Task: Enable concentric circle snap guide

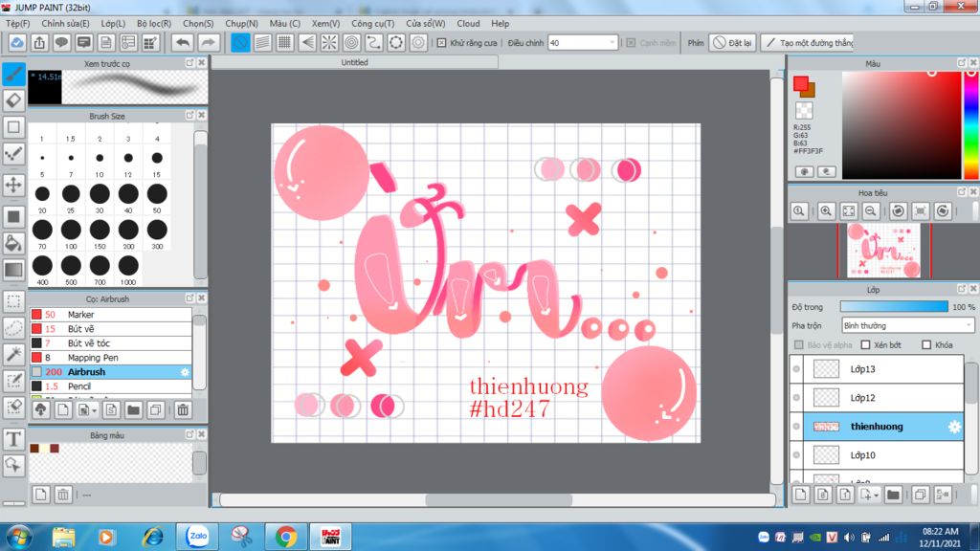Action: click(x=351, y=42)
